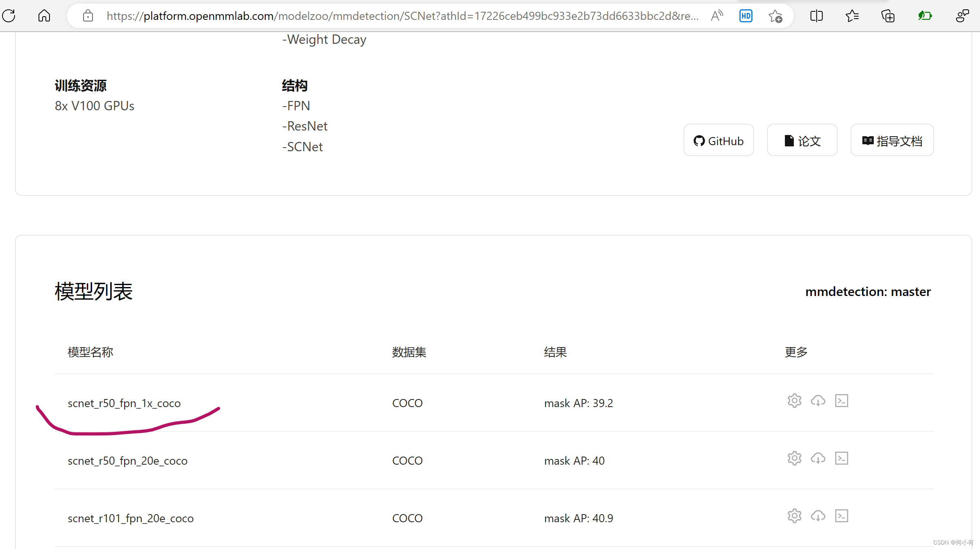Toggle the HD extension icon
Screen dimensions: 980x549
pyautogui.click(x=746, y=16)
